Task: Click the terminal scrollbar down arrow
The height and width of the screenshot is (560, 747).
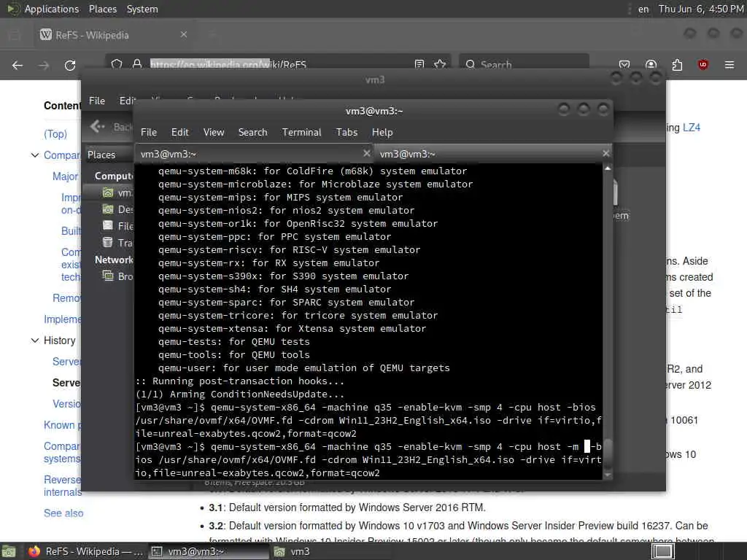Action: pyautogui.click(x=608, y=475)
